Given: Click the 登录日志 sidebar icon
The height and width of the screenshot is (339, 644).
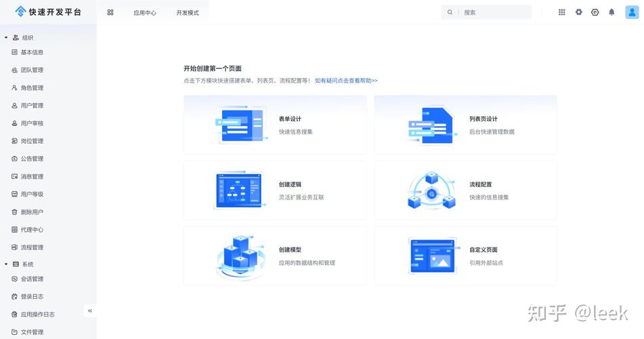Looking at the screenshot, I should [x=14, y=296].
